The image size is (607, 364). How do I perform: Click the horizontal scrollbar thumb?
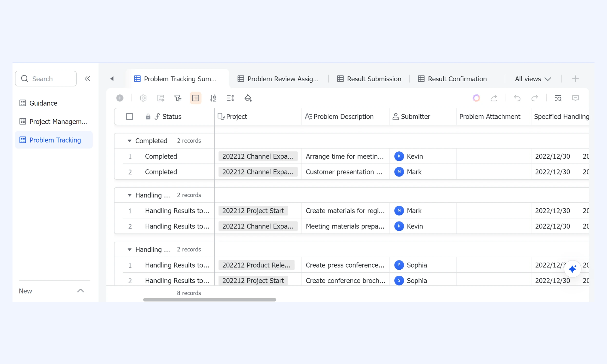point(209,300)
